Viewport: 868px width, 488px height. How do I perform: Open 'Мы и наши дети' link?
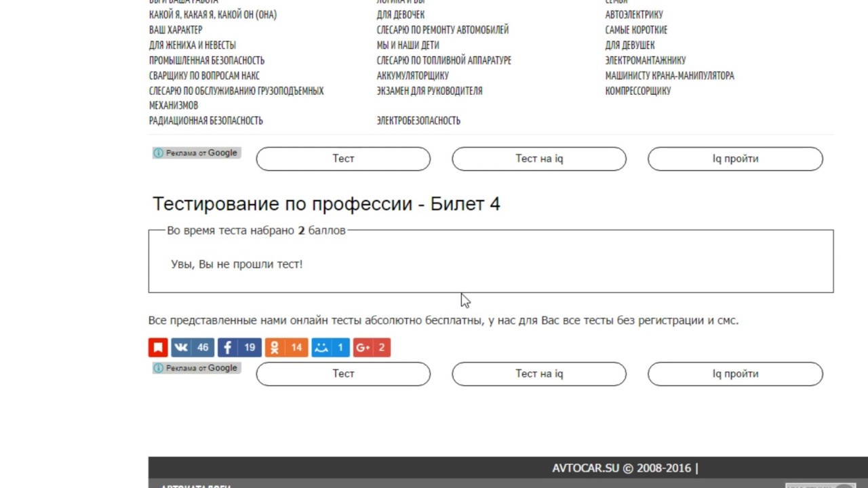pyautogui.click(x=408, y=45)
